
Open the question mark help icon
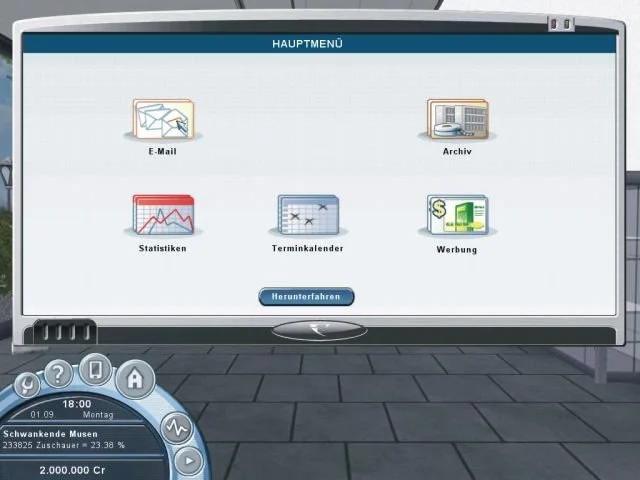[58, 373]
